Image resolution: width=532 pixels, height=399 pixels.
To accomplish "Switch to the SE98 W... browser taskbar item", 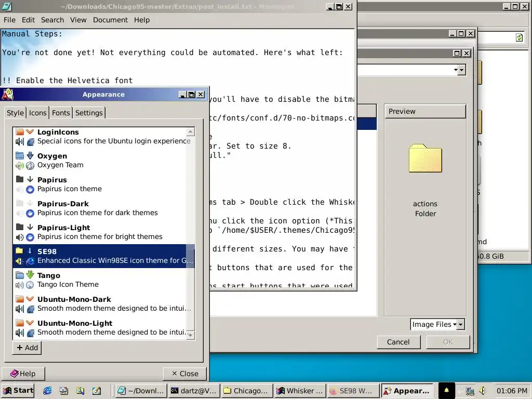I will coord(353,391).
